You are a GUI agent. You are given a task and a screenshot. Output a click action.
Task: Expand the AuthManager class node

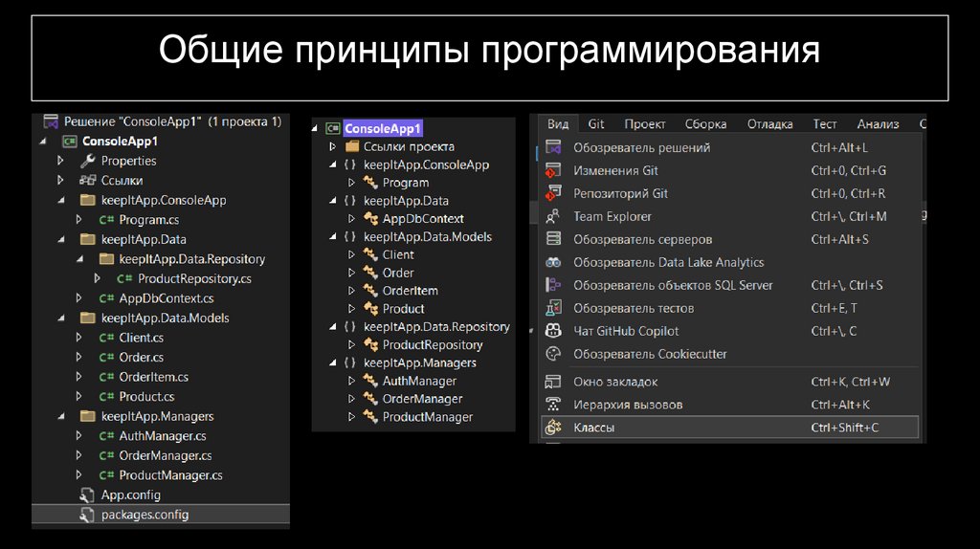(351, 381)
